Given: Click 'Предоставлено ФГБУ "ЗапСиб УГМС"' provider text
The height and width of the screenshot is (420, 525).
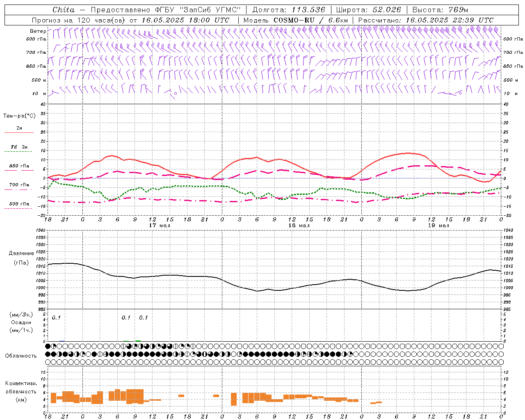Looking at the screenshot, I should 165,10.
